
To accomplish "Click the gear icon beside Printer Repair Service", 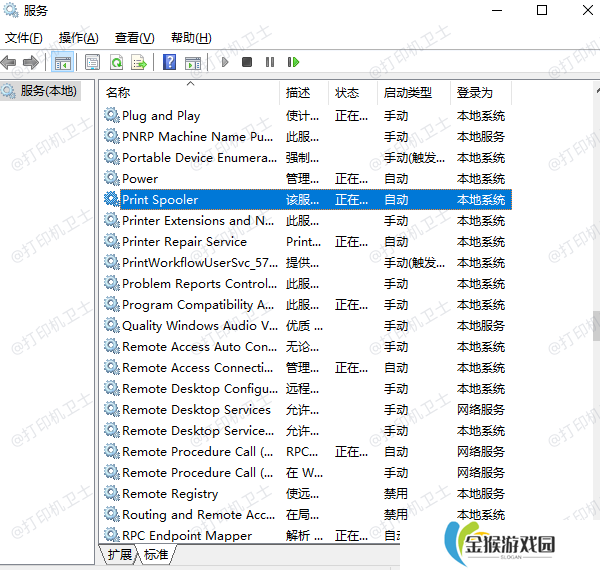I will coord(112,241).
